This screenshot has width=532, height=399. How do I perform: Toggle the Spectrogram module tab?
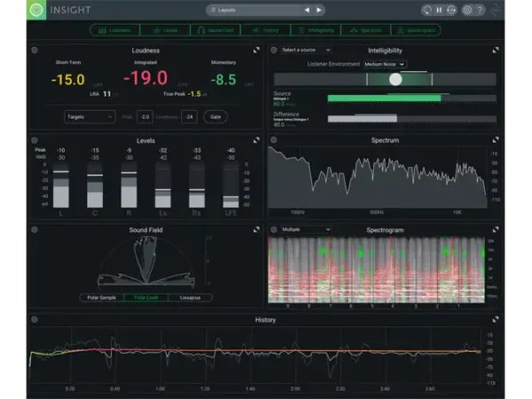(416, 30)
